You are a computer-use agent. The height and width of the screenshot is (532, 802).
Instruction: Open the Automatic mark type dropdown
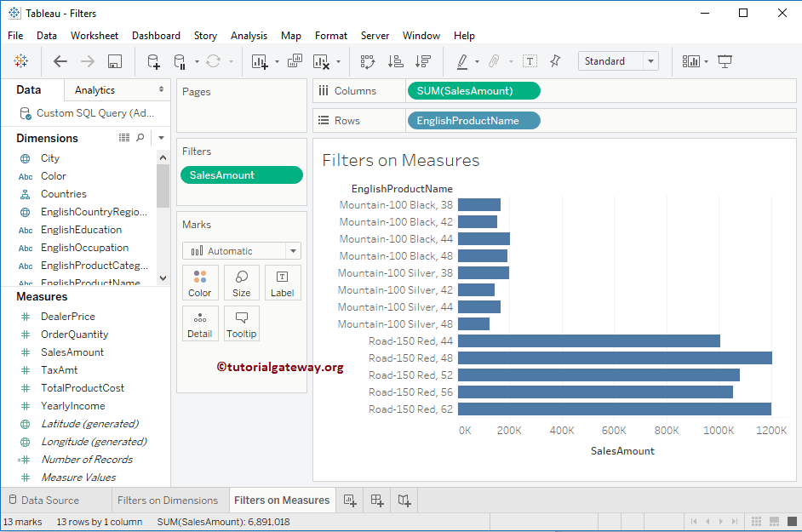click(x=242, y=251)
